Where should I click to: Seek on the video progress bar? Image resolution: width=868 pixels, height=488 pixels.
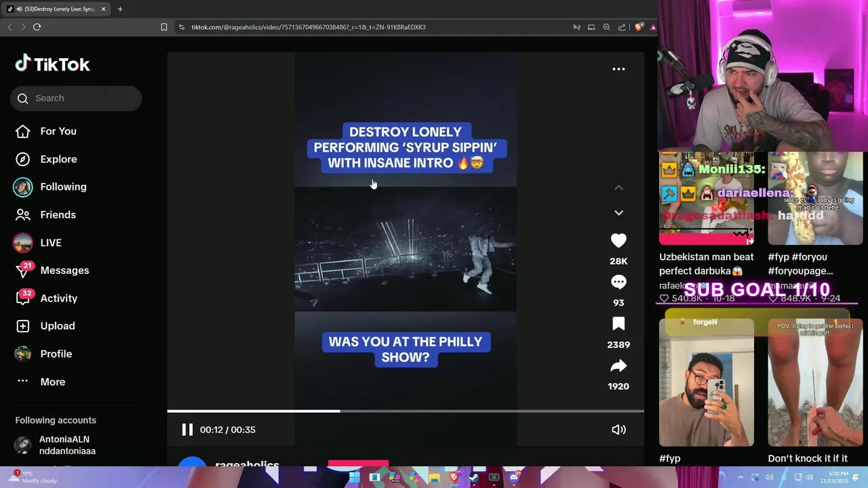406,411
